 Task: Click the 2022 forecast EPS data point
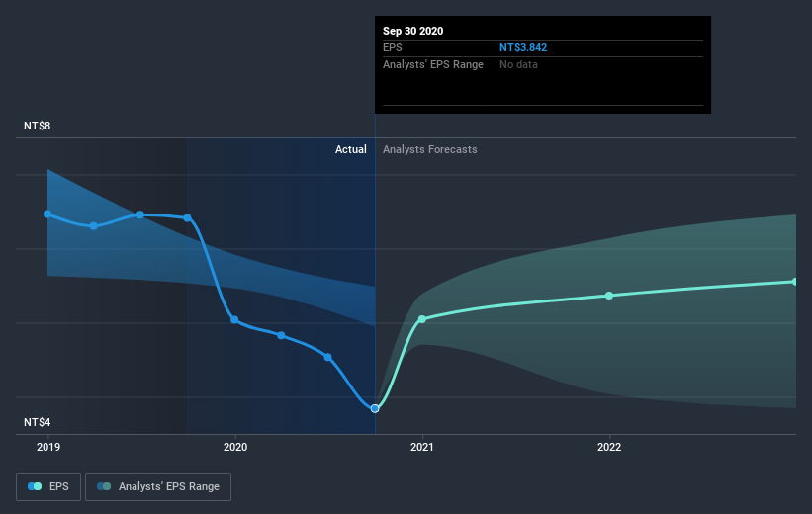609,296
